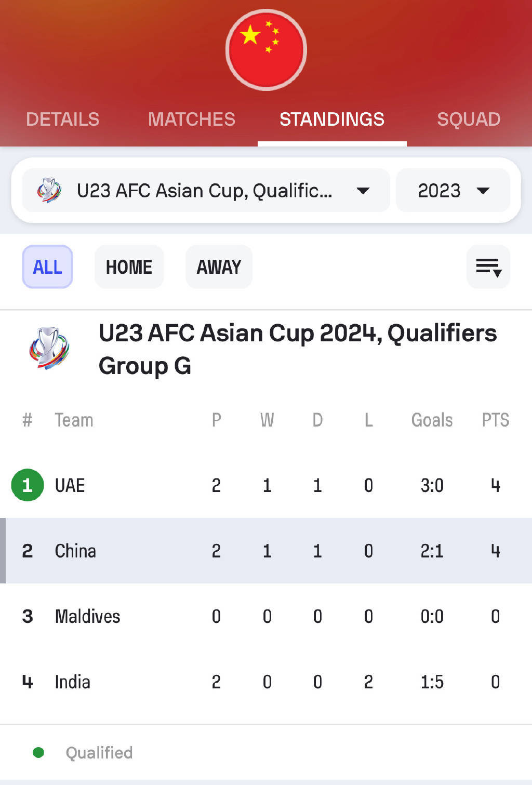Screen dimensions: 532x785
Task: Tap the green rank 1 badge
Action: (28, 485)
